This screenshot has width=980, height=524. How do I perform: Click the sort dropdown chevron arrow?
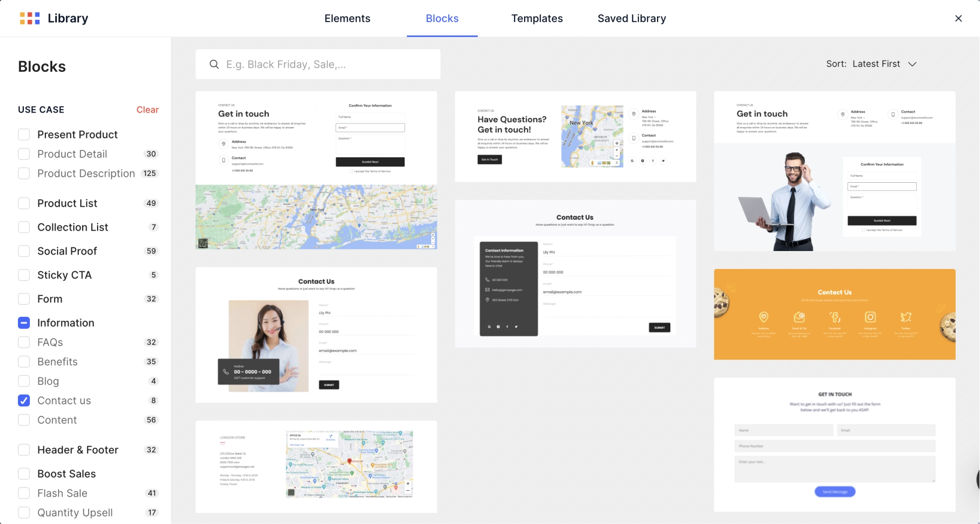coord(912,64)
